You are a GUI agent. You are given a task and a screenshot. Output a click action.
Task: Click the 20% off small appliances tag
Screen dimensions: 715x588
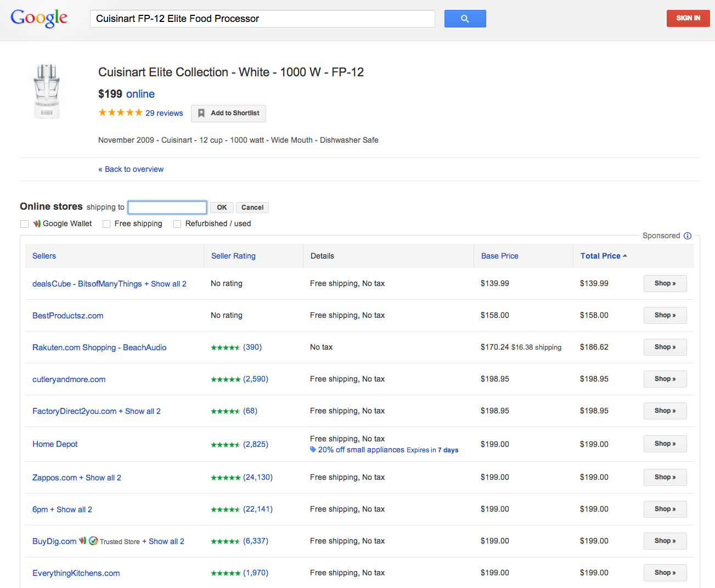coord(361,450)
